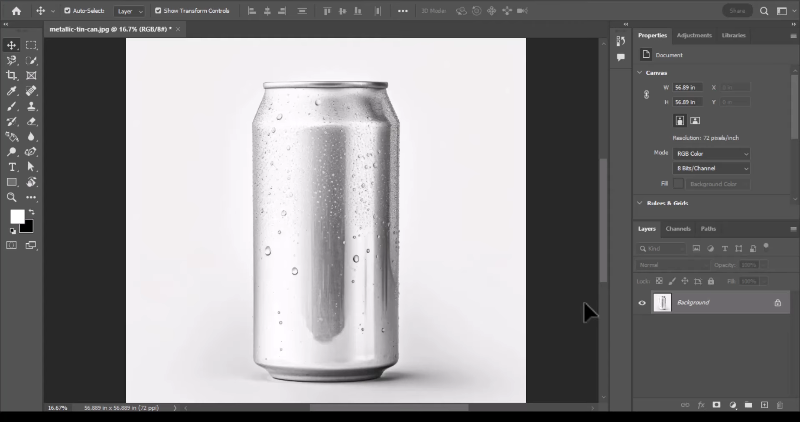Open the RGB Color mode dropdown

point(711,153)
